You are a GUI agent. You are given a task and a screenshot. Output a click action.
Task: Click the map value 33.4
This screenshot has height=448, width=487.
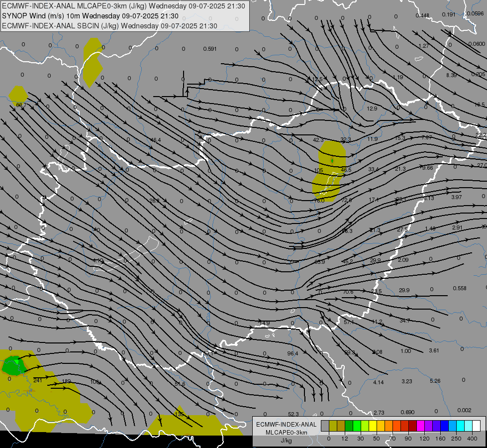point(373,169)
